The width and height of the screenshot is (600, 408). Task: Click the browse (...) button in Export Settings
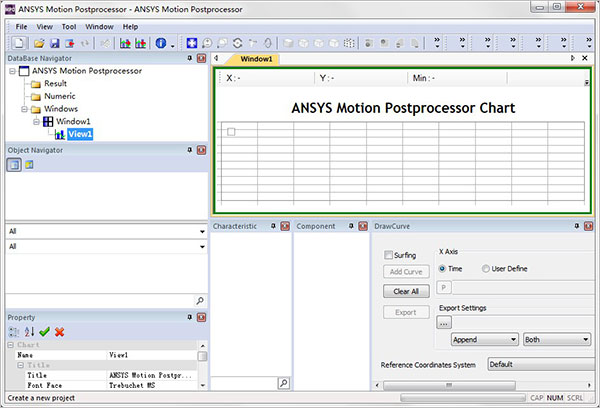(x=444, y=323)
